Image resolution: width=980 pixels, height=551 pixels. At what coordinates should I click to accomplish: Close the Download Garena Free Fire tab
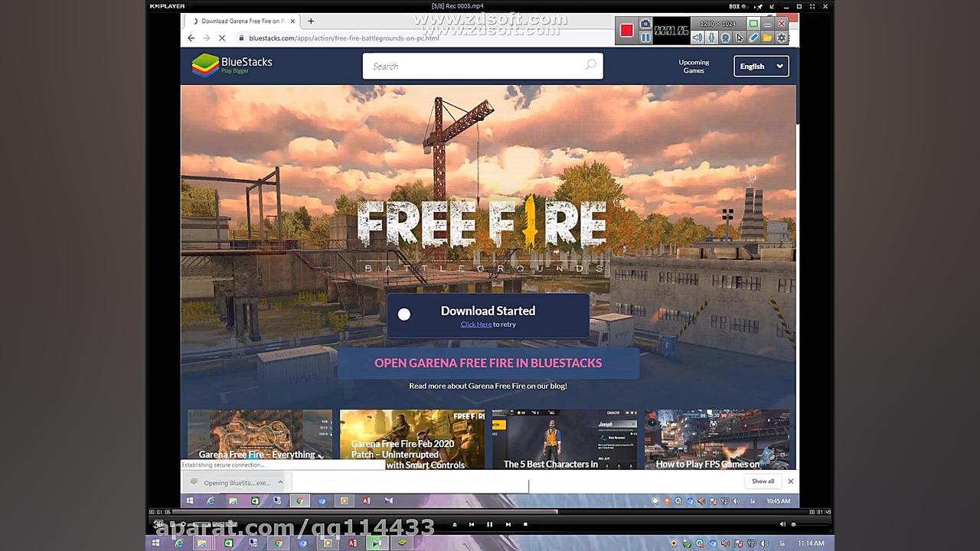point(292,21)
